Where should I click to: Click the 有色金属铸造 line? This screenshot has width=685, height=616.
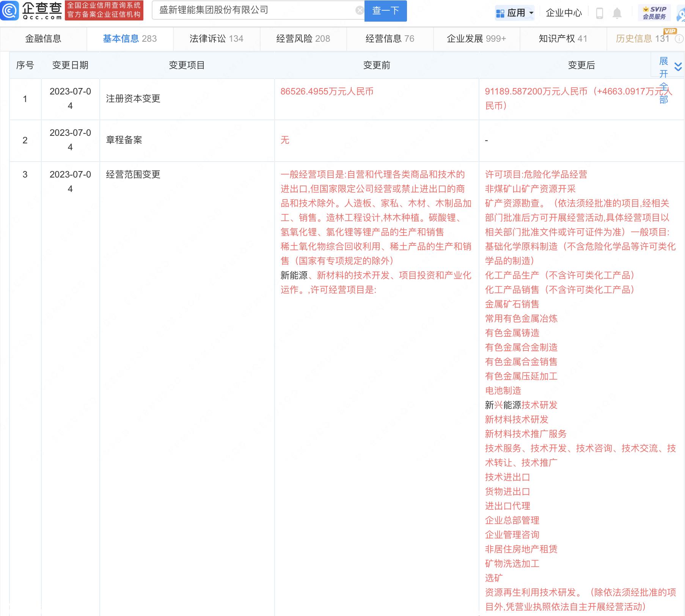[512, 333]
